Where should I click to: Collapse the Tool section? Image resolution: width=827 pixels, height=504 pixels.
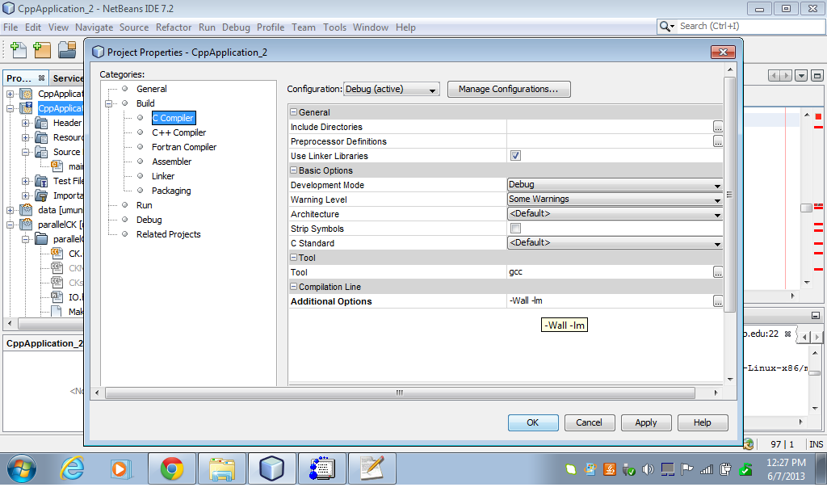point(294,258)
